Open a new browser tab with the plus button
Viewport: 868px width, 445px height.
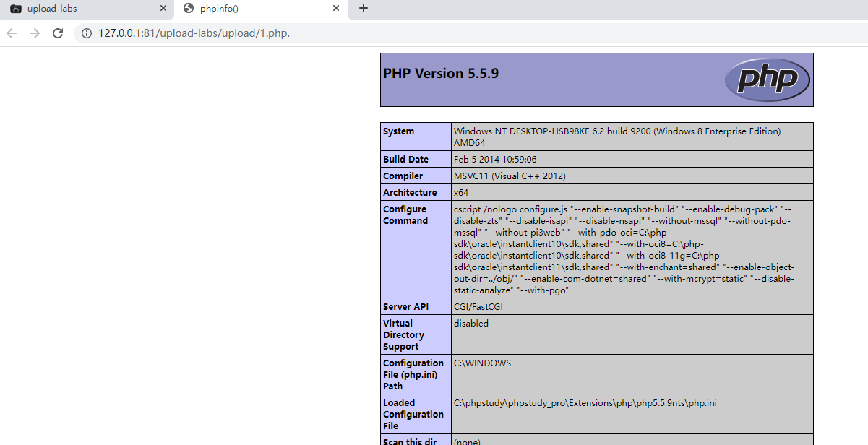click(363, 9)
